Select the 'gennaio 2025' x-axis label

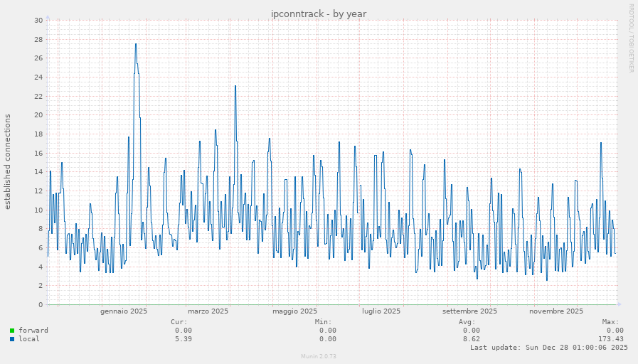coord(124,311)
